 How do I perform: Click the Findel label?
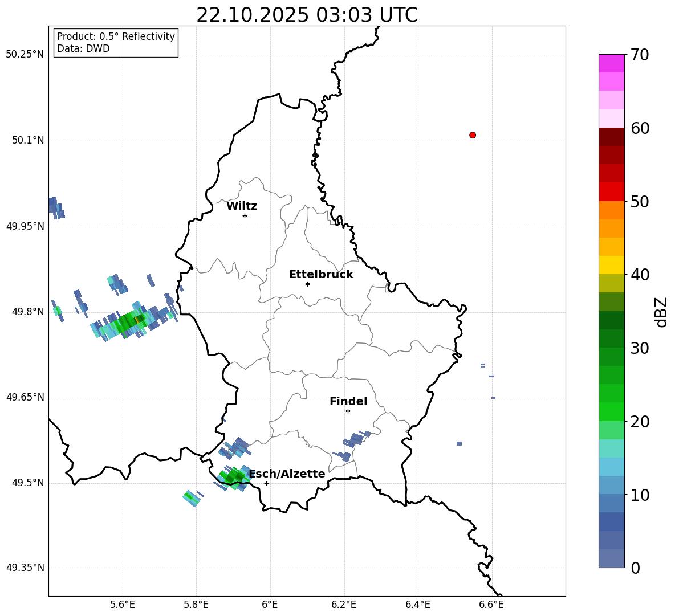[x=348, y=401]
